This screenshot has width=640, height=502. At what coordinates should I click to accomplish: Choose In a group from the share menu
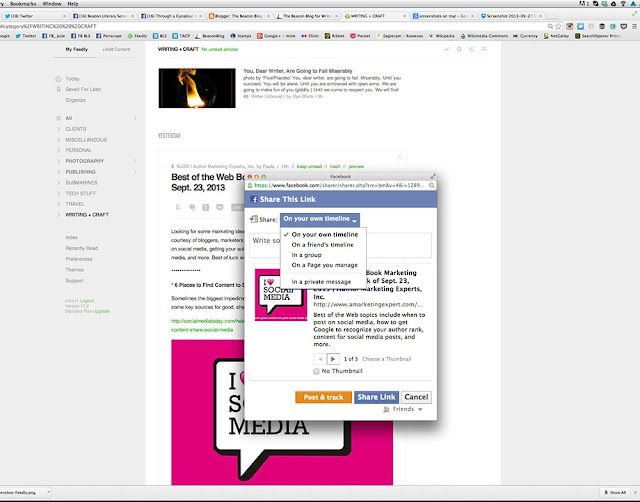coord(323,255)
